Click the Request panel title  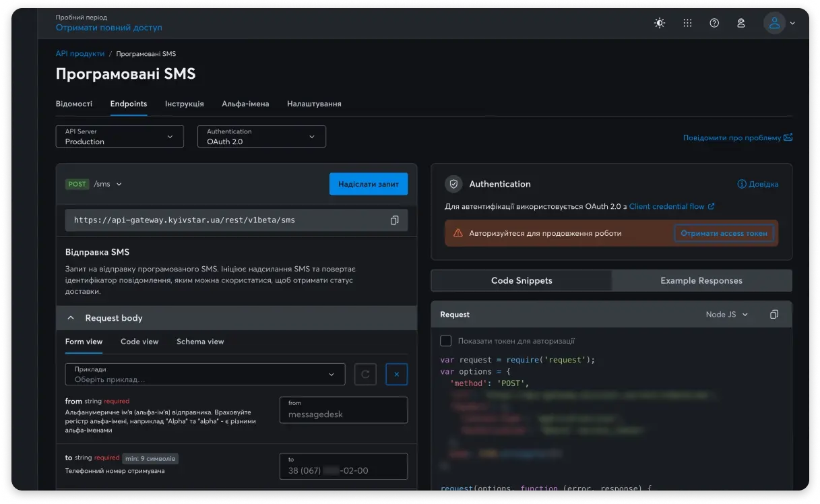click(455, 315)
